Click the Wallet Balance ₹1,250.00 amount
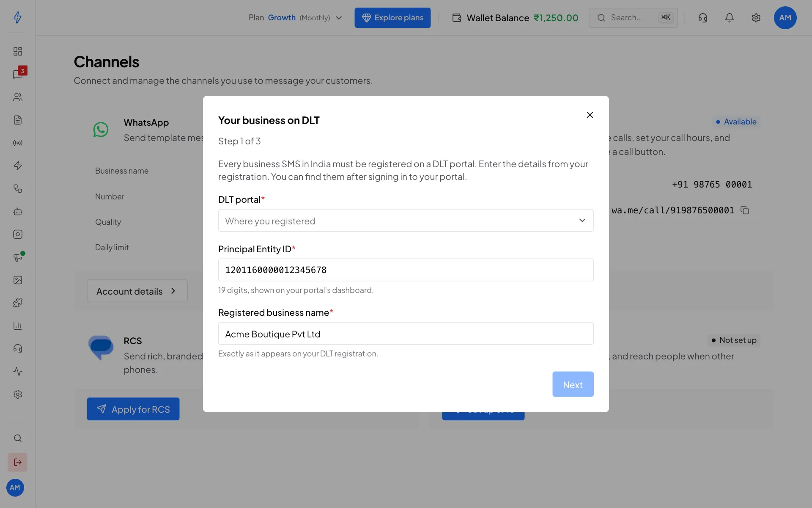This screenshot has height=508, width=812. 556,18
